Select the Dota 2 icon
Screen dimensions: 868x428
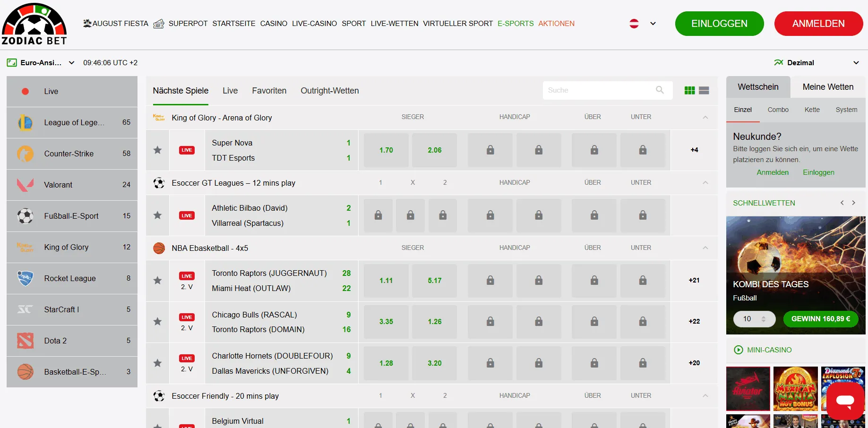pyautogui.click(x=26, y=341)
